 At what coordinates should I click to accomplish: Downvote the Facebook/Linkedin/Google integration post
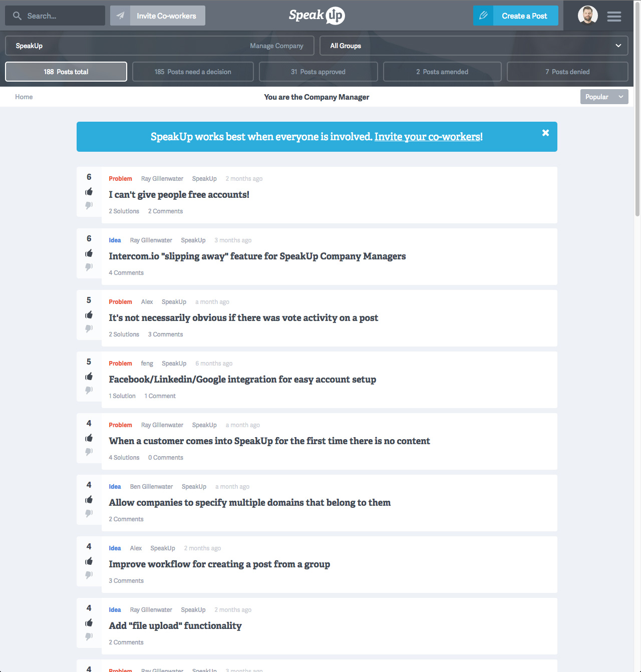point(89,390)
